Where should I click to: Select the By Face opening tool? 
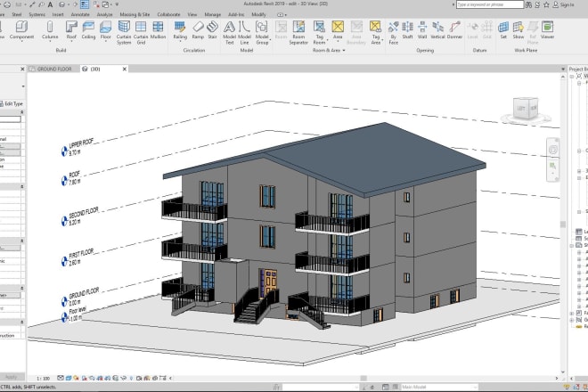pos(394,32)
